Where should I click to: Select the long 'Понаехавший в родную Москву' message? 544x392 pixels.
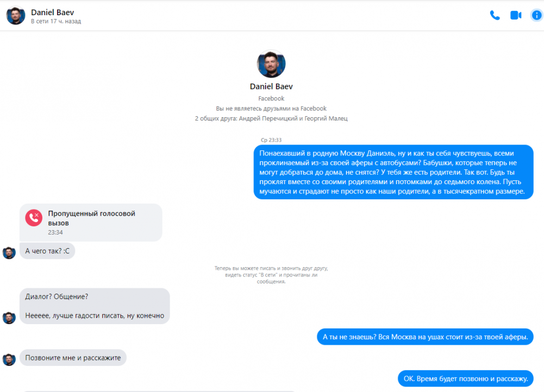coord(393,172)
